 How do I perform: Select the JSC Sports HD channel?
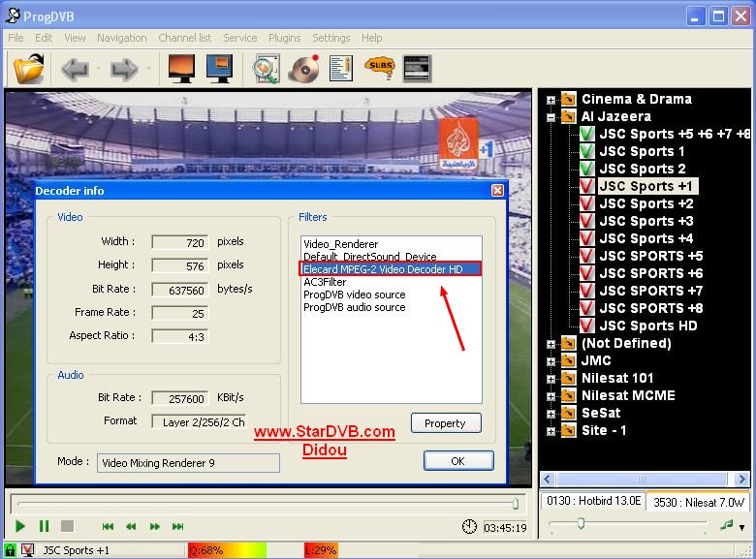pos(648,326)
